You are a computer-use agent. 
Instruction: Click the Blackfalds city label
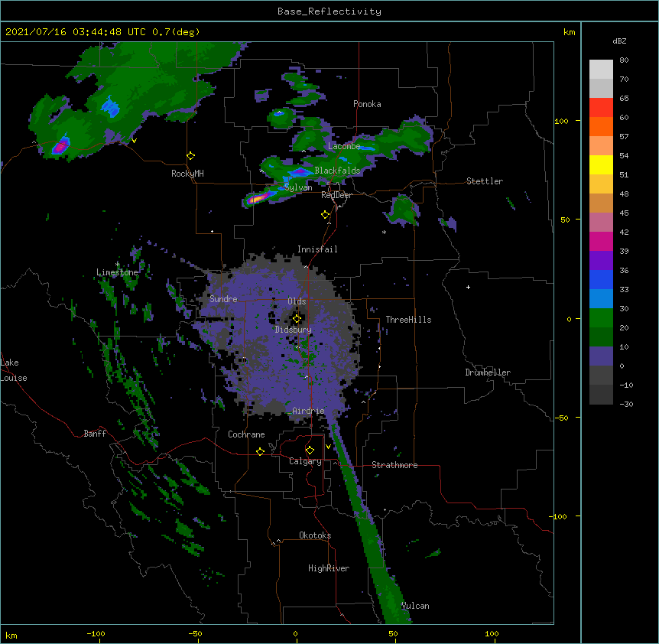click(337, 171)
